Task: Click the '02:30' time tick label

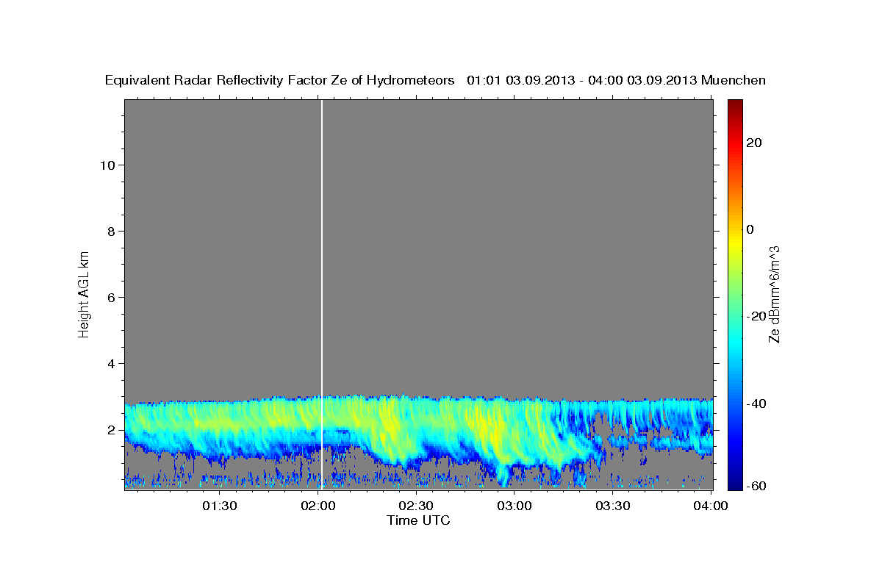Action: 416,506
